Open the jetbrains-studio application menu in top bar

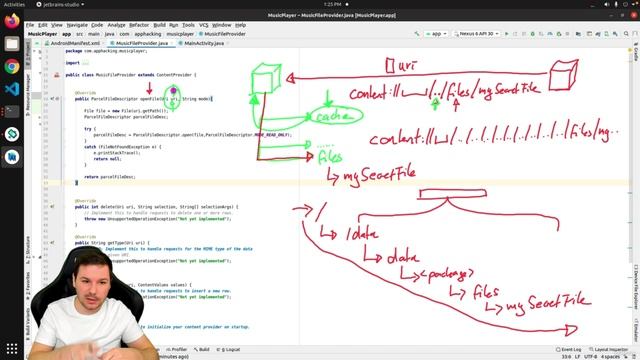click(x=60, y=4)
